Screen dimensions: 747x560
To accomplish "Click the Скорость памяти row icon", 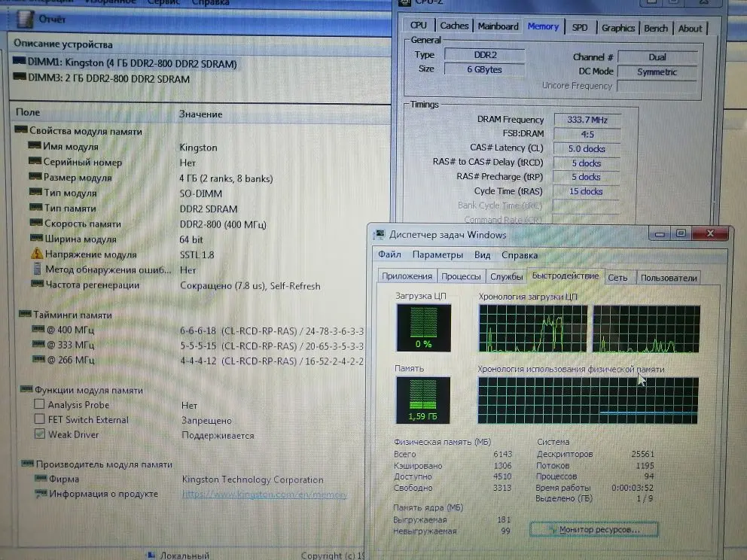I will (36, 222).
